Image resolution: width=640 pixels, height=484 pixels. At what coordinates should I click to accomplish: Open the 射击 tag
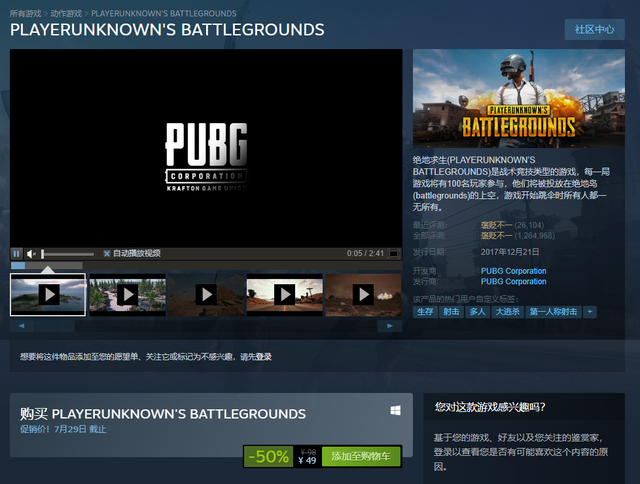pos(451,312)
